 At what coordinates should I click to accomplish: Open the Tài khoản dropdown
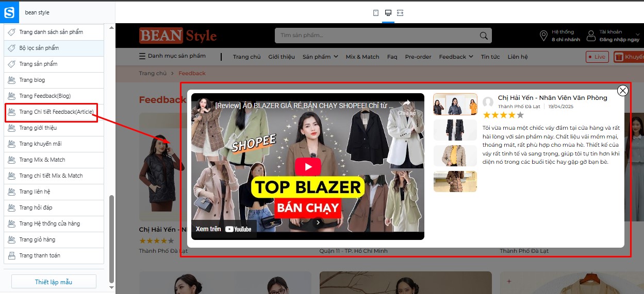[x=619, y=36]
